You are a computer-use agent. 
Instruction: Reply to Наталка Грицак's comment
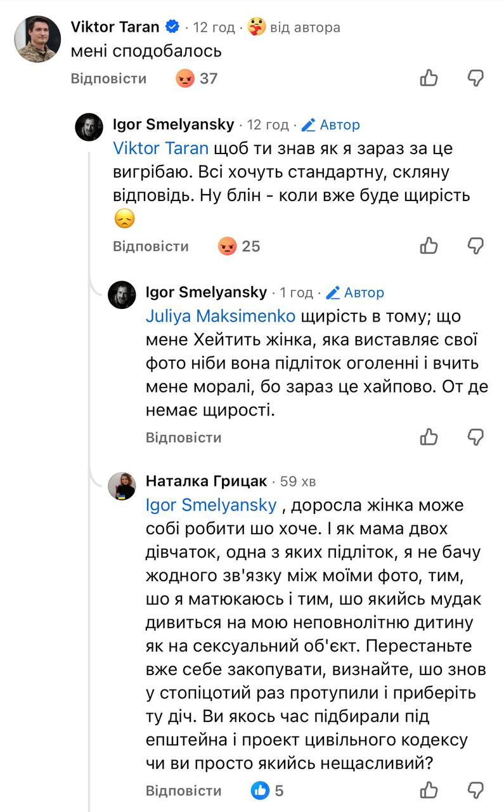click(x=183, y=790)
